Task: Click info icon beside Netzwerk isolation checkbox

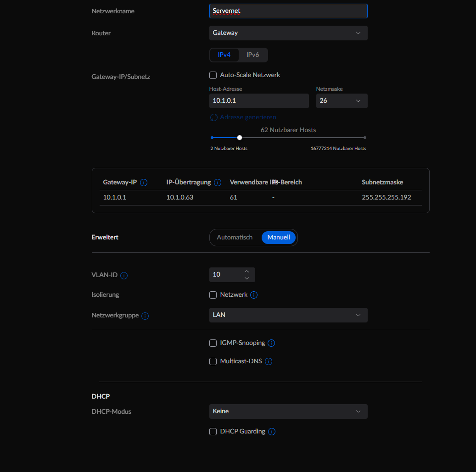Action: click(x=254, y=295)
